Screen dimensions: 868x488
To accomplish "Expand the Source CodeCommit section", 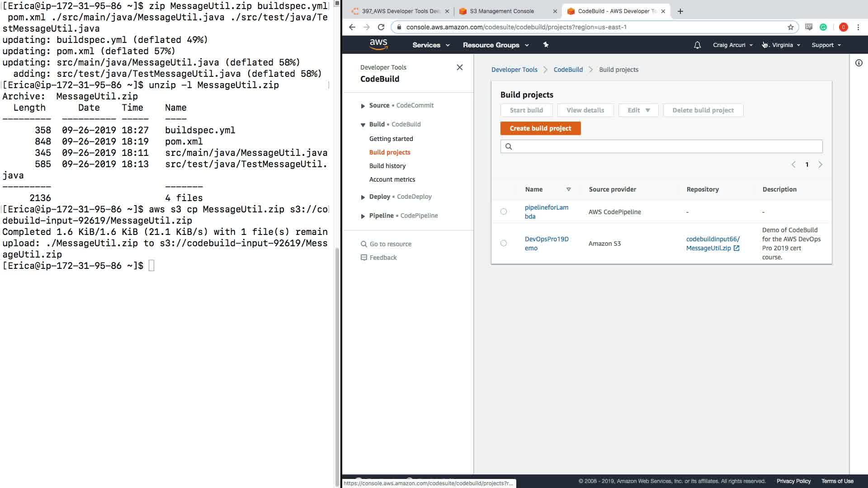I will pyautogui.click(x=363, y=106).
